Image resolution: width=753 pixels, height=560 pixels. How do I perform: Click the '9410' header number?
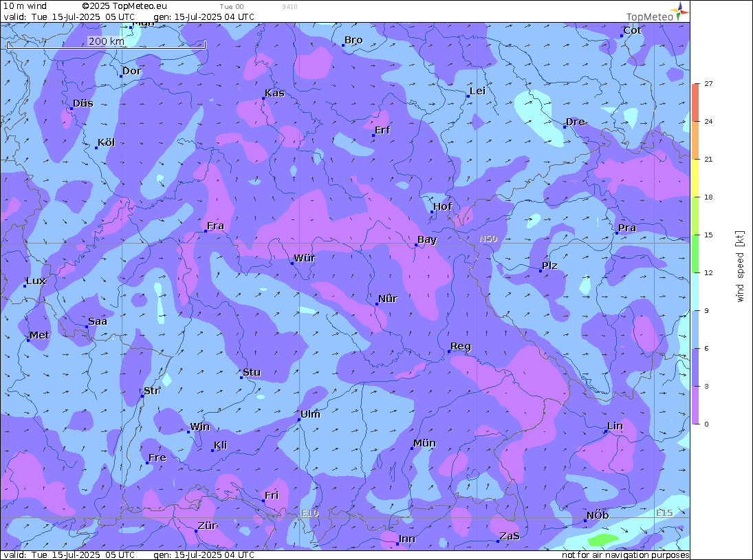coord(290,7)
